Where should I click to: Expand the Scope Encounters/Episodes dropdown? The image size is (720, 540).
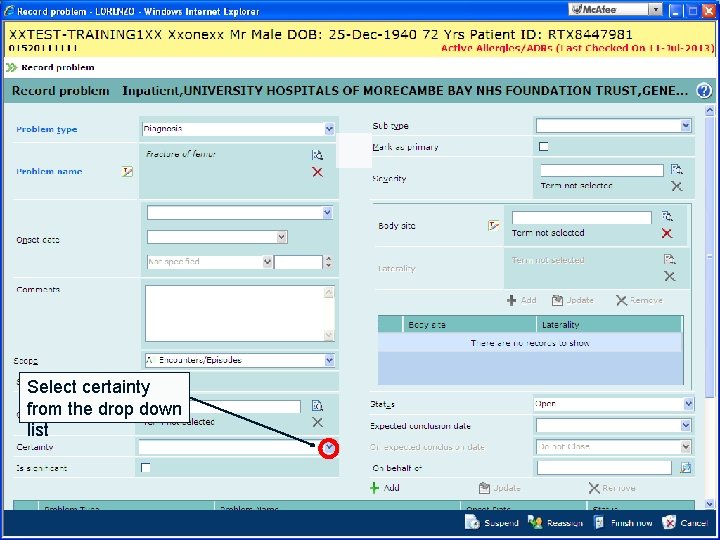[329, 360]
